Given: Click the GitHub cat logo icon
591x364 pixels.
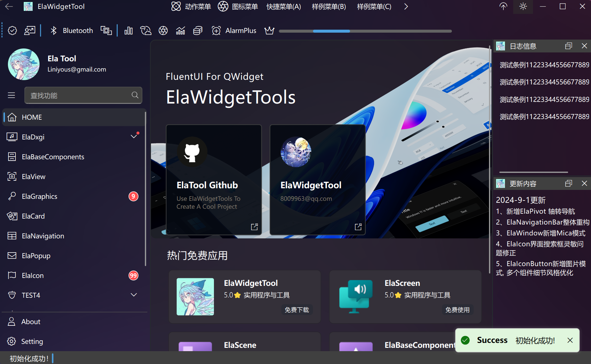Looking at the screenshot, I should [x=192, y=152].
